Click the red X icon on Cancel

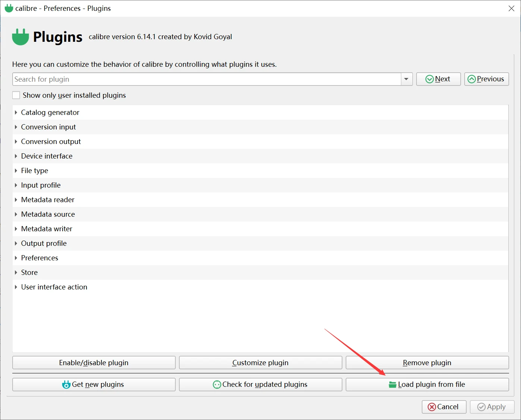pos(432,407)
